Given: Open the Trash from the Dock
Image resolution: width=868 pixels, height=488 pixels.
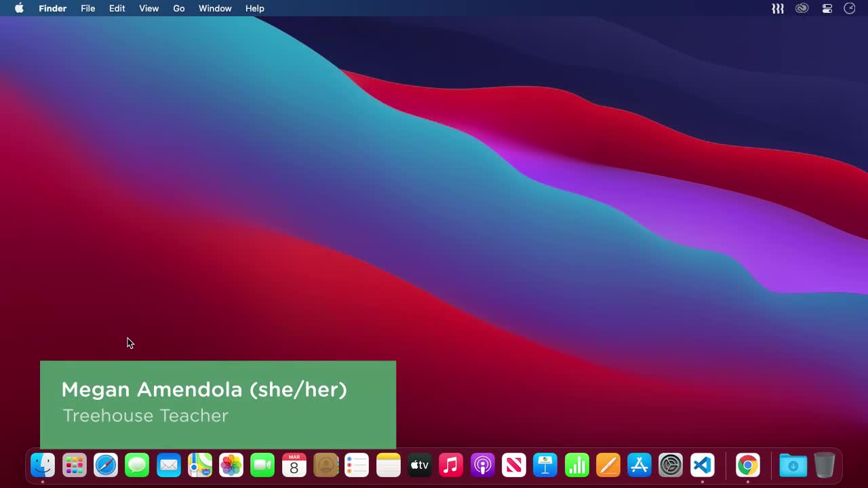Looking at the screenshot, I should coord(825,465).
